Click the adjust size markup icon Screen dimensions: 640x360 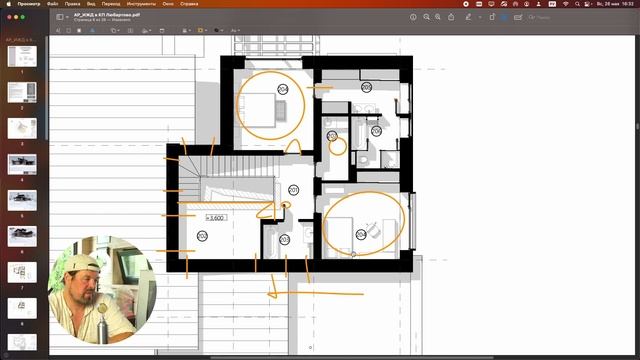click(162, 30)
